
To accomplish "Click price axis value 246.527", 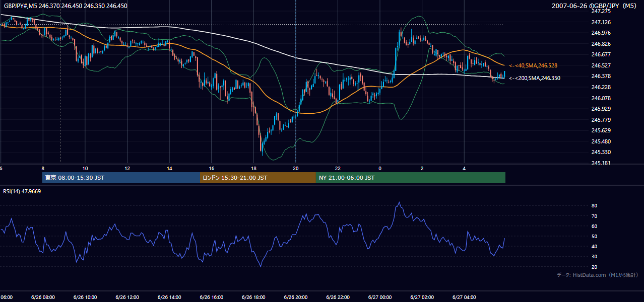I will [601, 65].
